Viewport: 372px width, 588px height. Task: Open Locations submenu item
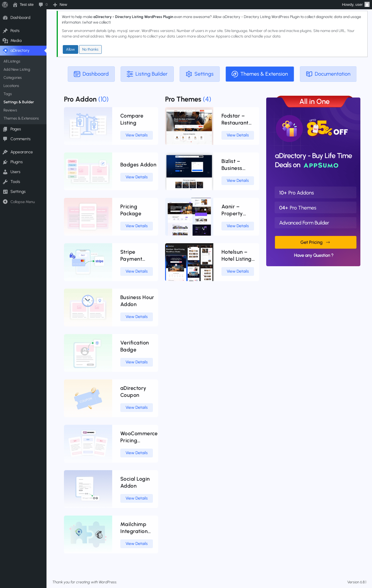(11, 86)
